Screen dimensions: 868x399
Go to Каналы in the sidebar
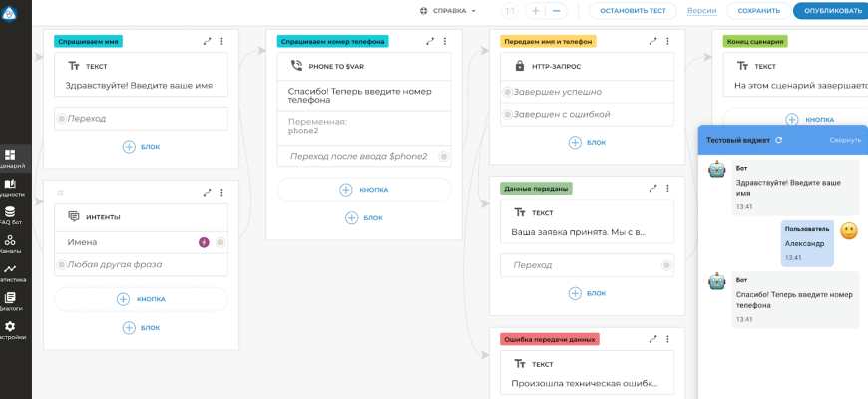coord(10,243)
